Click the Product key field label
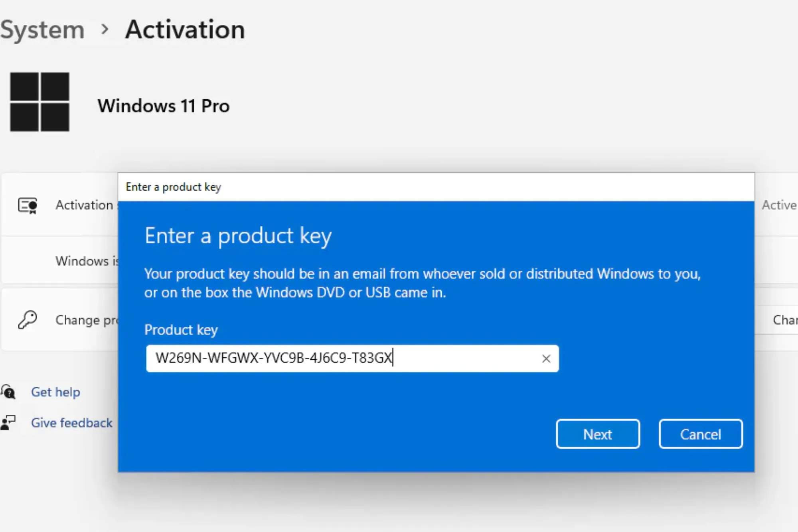The height and width of the screenshot is (532, 798). [181, 330]
